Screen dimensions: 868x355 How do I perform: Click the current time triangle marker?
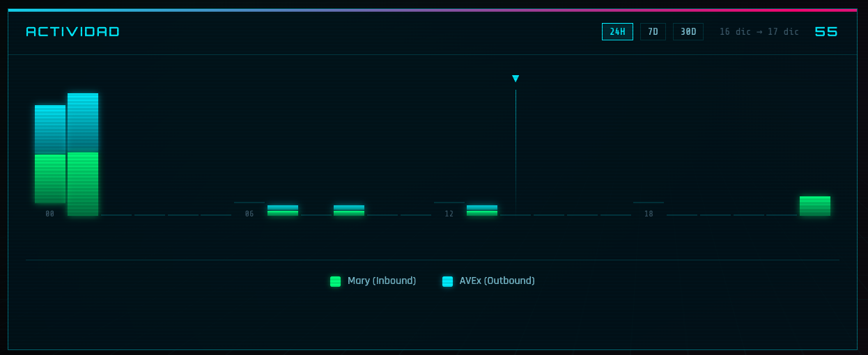(x=516, y=79)
